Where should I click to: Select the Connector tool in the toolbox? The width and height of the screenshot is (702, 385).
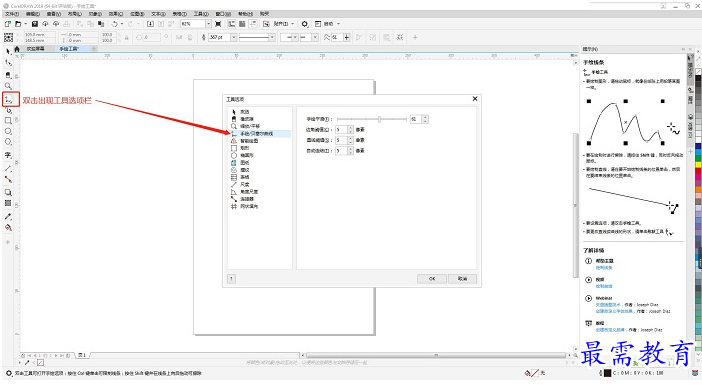point(8,180)
